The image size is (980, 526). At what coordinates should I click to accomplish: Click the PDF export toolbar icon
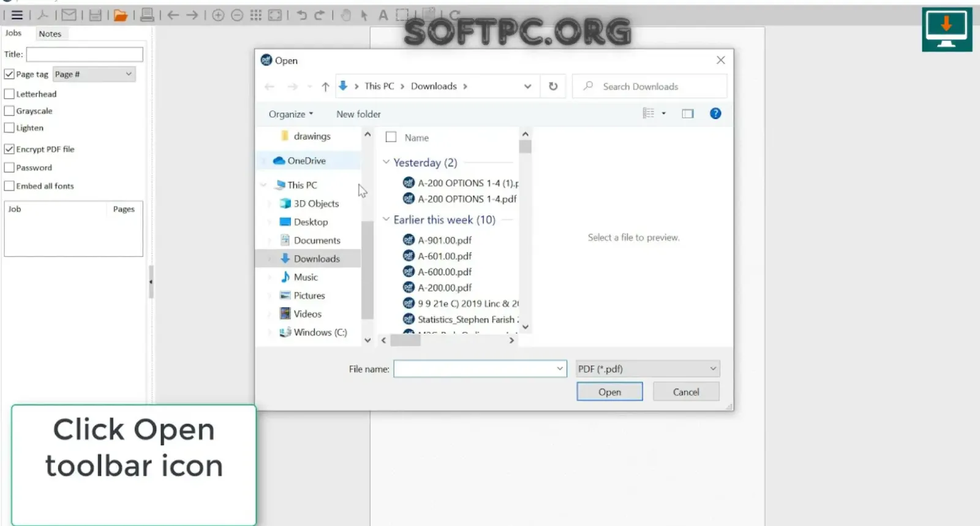43,15
